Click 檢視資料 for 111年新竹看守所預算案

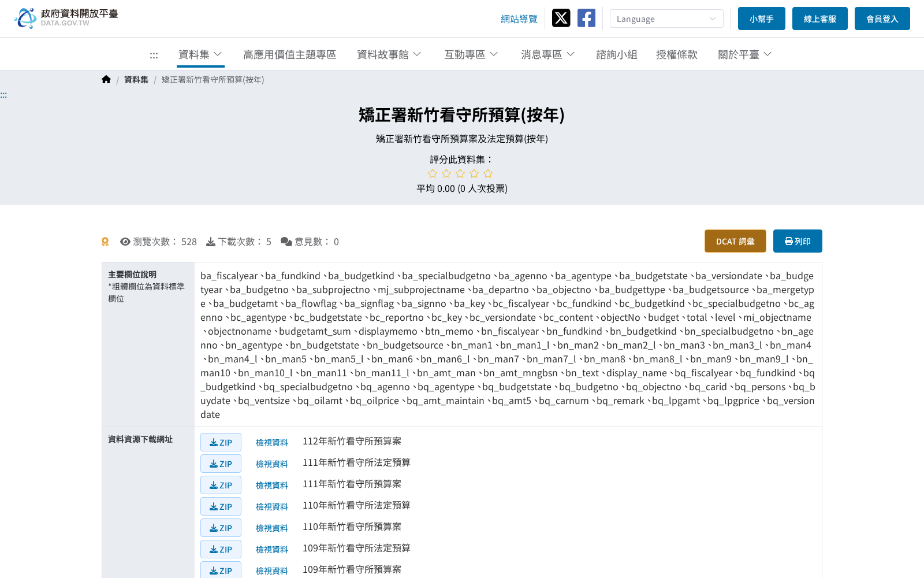[272, 485]
